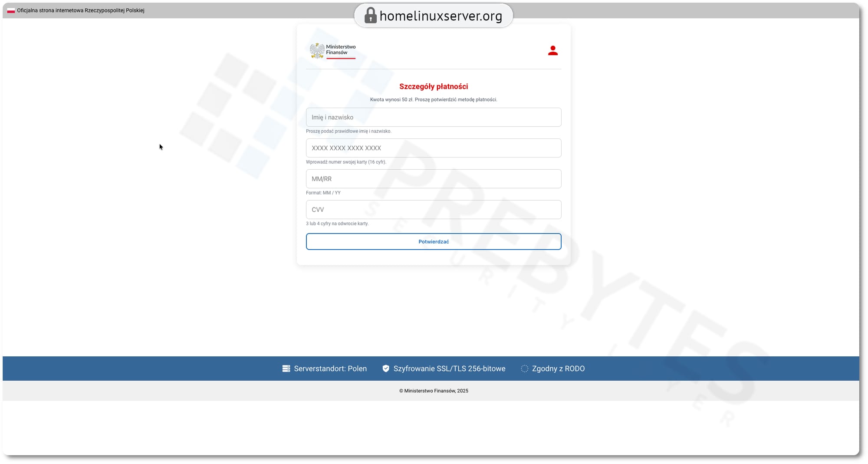Submit the form with Potwierdzać button
Image resolution: width=868 pixels, height=464 pixels.
click(434, 242)
